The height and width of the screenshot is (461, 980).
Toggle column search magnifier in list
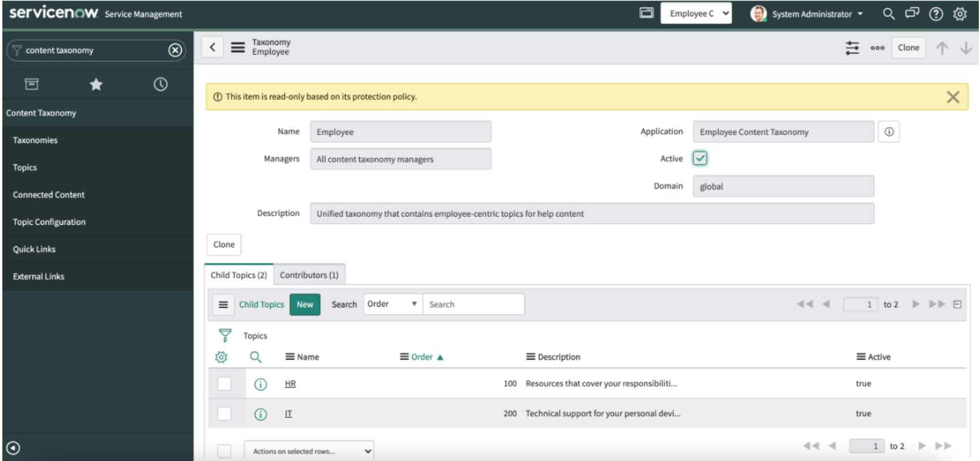tap(255, 356)
